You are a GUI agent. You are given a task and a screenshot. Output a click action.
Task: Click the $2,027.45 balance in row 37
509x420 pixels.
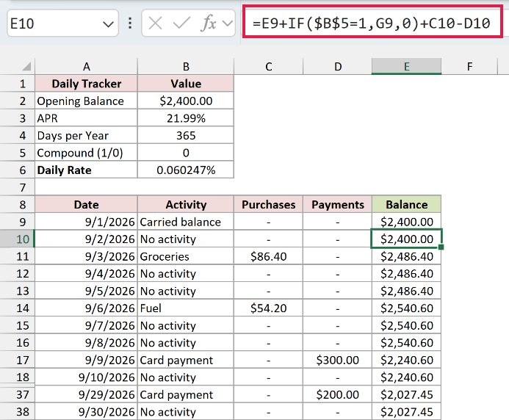[406, 395]
